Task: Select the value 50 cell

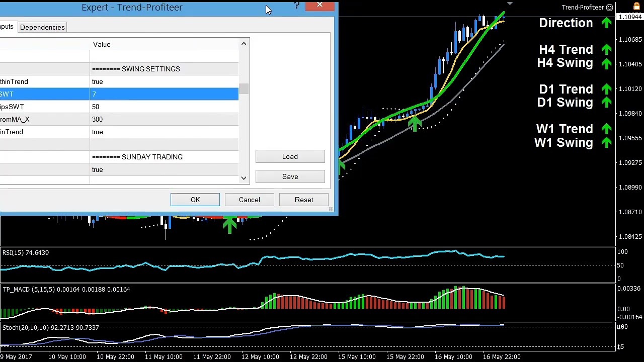Action: click(x=164, y=107)
